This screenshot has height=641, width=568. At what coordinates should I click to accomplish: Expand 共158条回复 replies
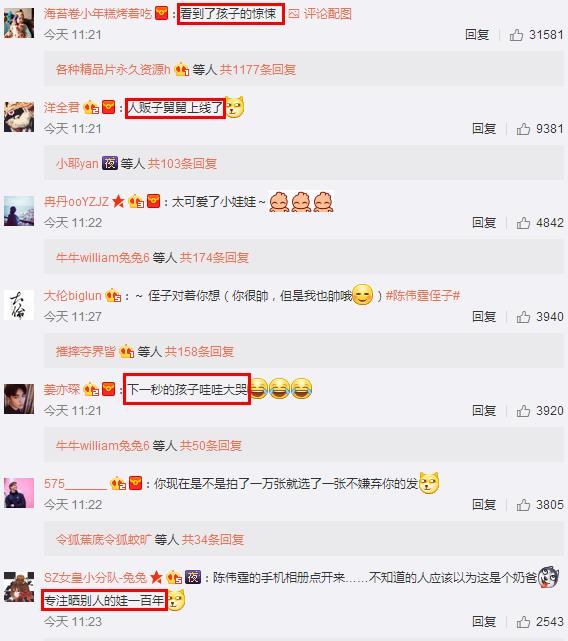click(199, 352)
